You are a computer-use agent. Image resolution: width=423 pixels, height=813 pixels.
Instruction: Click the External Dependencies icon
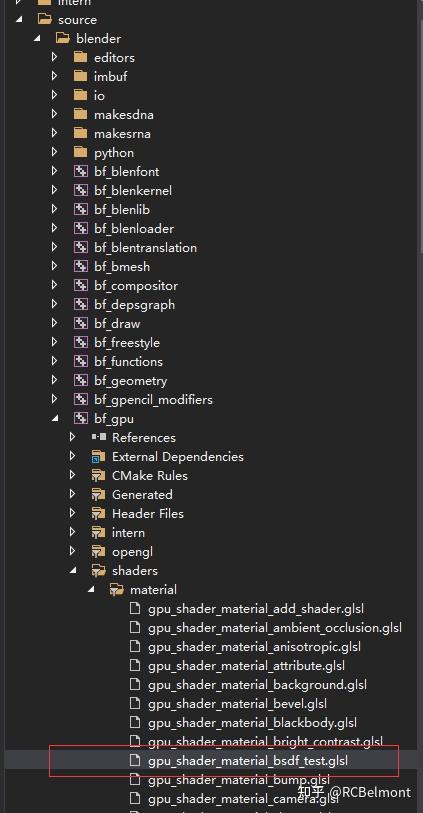pos(98,457)
